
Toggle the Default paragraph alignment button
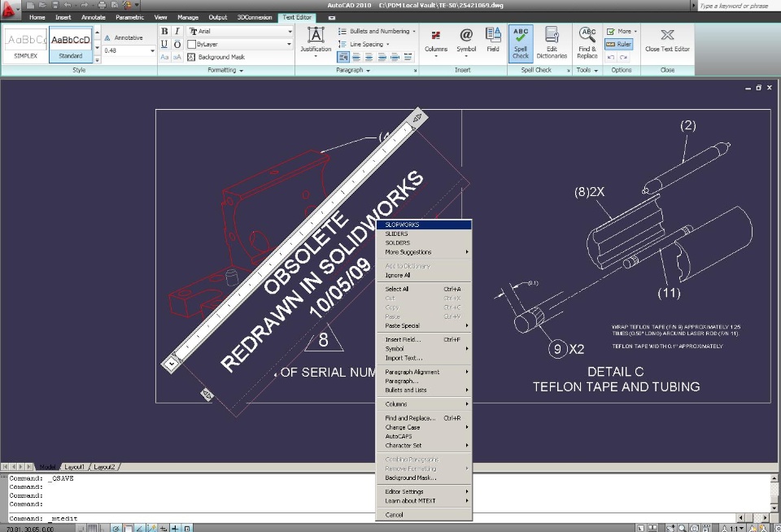pyautogui.click(x=343, y=57)
